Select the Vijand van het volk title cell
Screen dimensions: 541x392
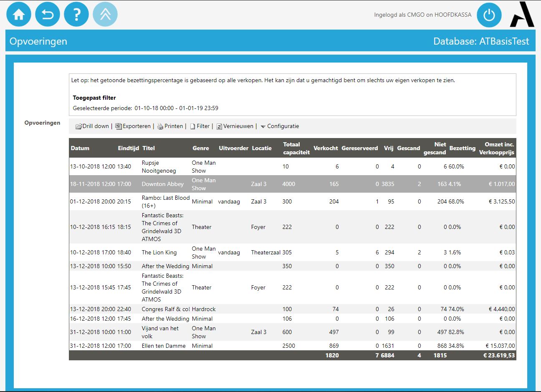pyautogui.click(x=160, y=332)
